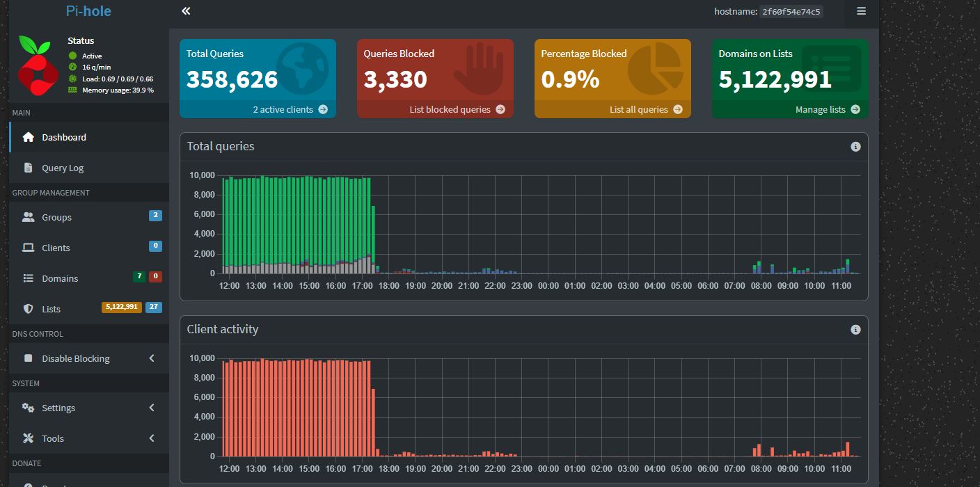
Task: Expand the Settings submenu chevron
Action: tap(152, 408)
